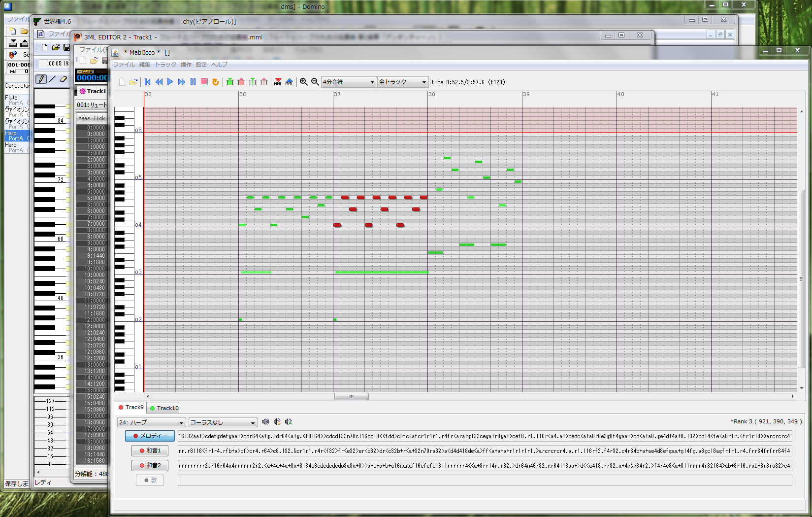Switch to the Track10 tab
The height and width of the screenshot is (517, 812).
click(164, 408)
